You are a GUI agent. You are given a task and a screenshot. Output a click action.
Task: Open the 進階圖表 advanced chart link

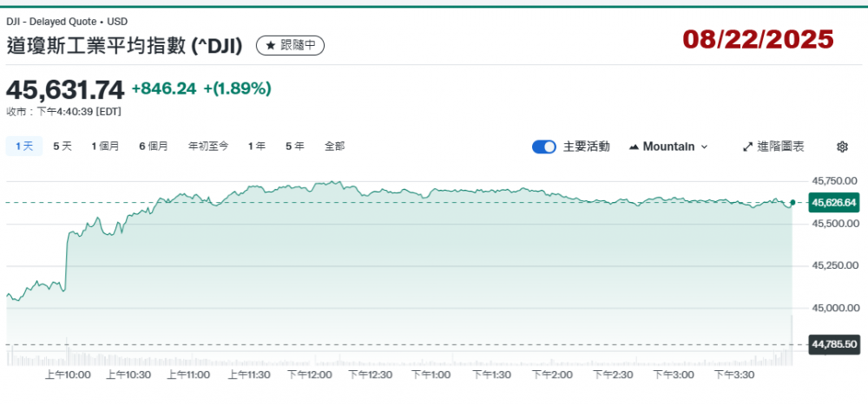pos(779,147)
